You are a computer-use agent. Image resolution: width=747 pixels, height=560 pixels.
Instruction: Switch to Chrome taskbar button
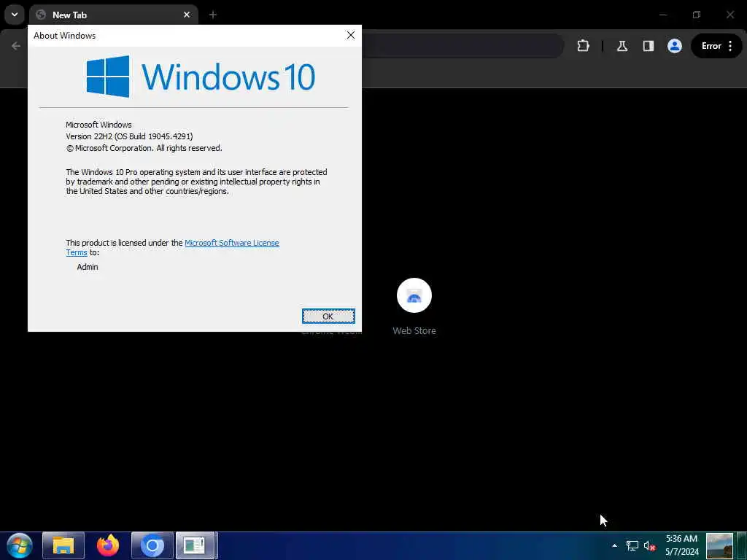pyautogui.click(x=152, y=545)
